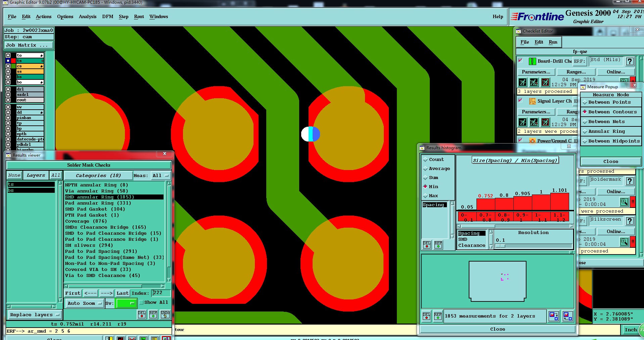The height and width of the screenshot is (340, 644).
Task: Click REF icon beside measurements status text
Action: coord(438,316)
